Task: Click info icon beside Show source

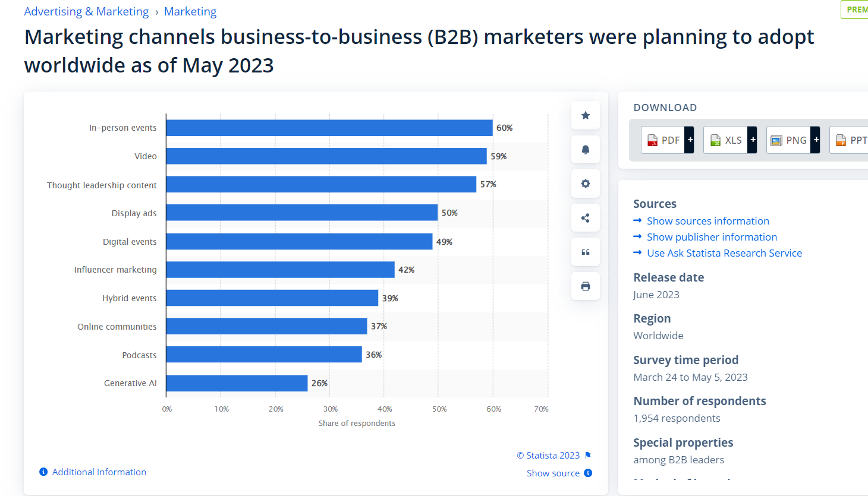Action: point(588,473)
